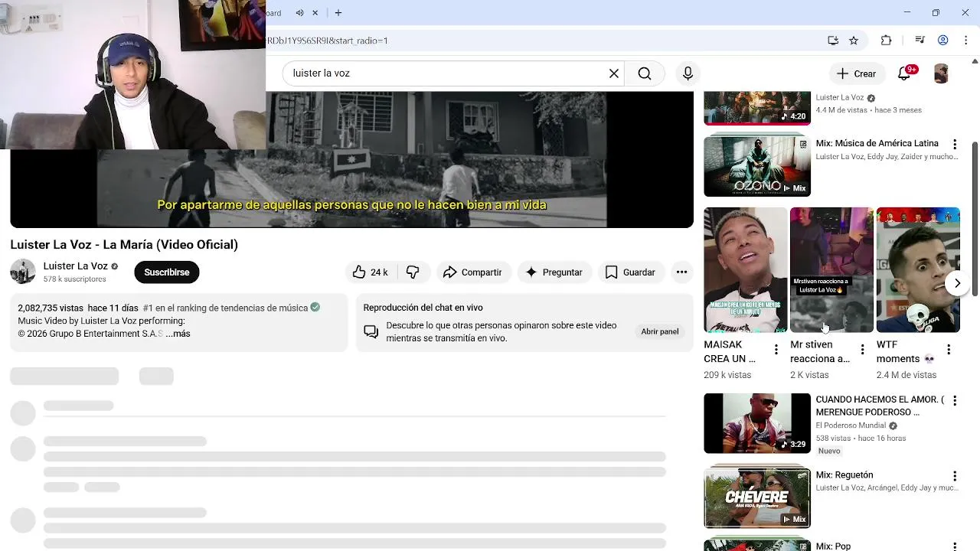This screenshot has height=551, width=980.
Task: Click the magnifier search button
Action: point(645,73)
